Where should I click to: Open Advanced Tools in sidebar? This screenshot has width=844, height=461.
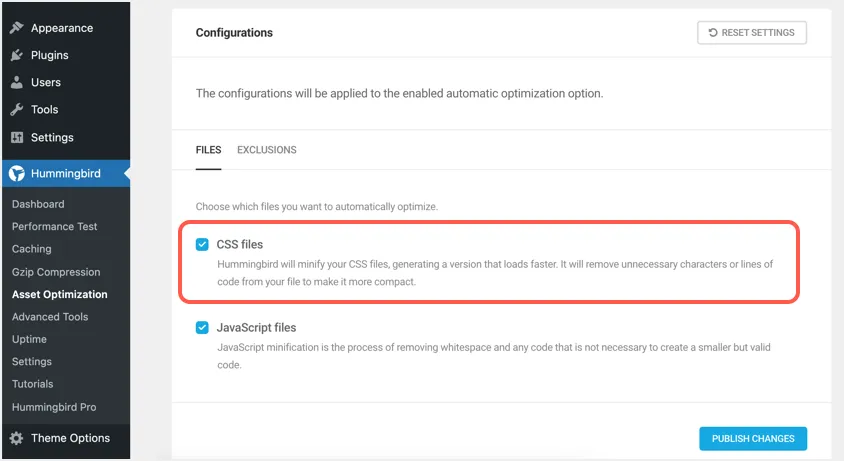(x=50, y=317)
